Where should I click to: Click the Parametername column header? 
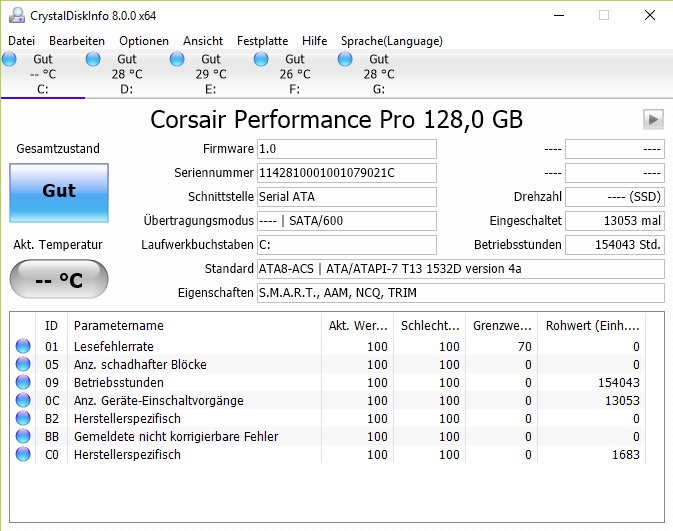click(194, 325)
